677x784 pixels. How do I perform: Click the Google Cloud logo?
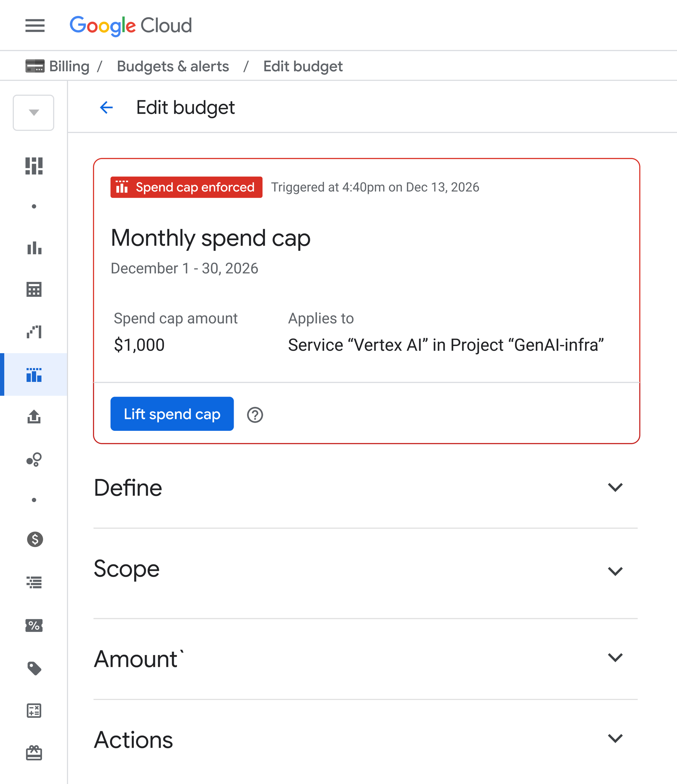131,26
